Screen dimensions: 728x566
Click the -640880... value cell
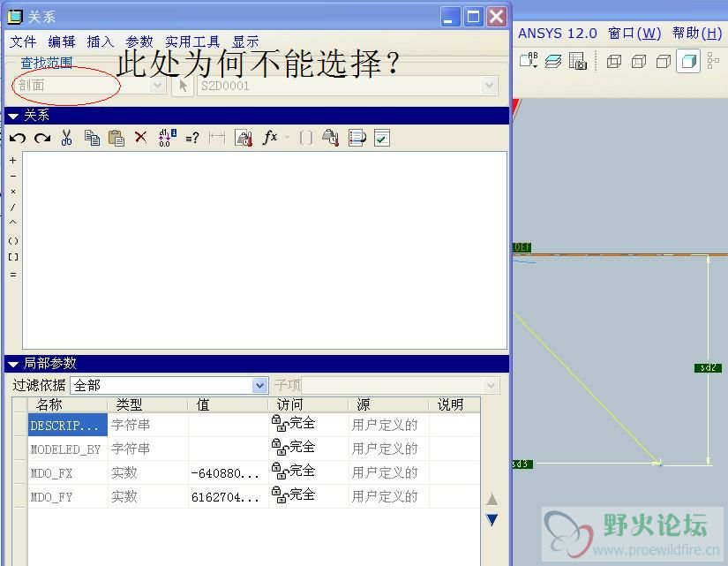pyautogui.click(x=228, y=473)
